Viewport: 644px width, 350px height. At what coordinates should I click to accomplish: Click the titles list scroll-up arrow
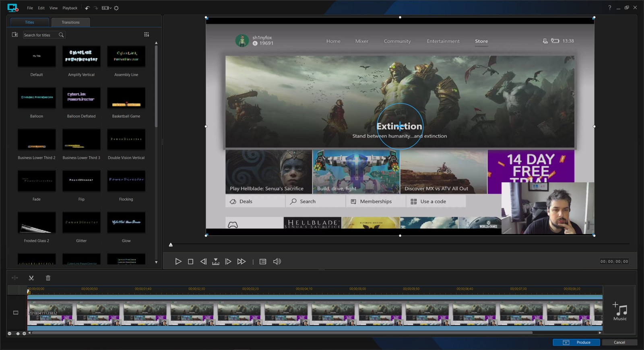pos(156,43)
